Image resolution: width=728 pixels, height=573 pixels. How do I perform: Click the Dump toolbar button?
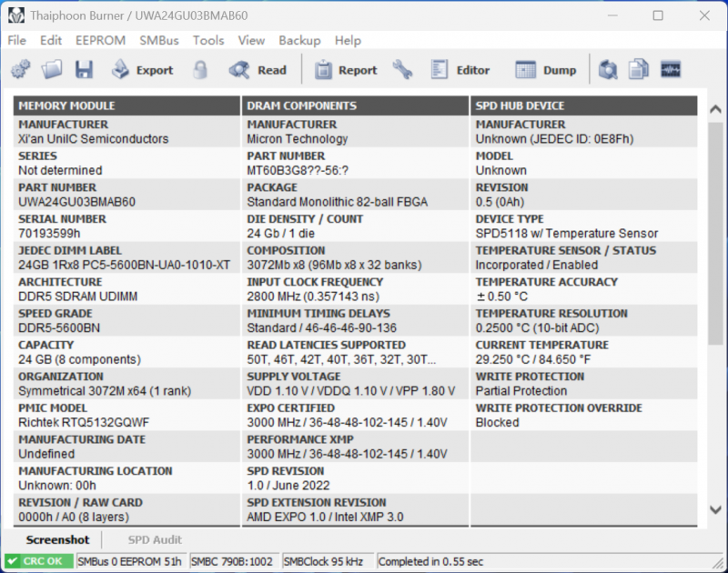[x=547, y=70]
